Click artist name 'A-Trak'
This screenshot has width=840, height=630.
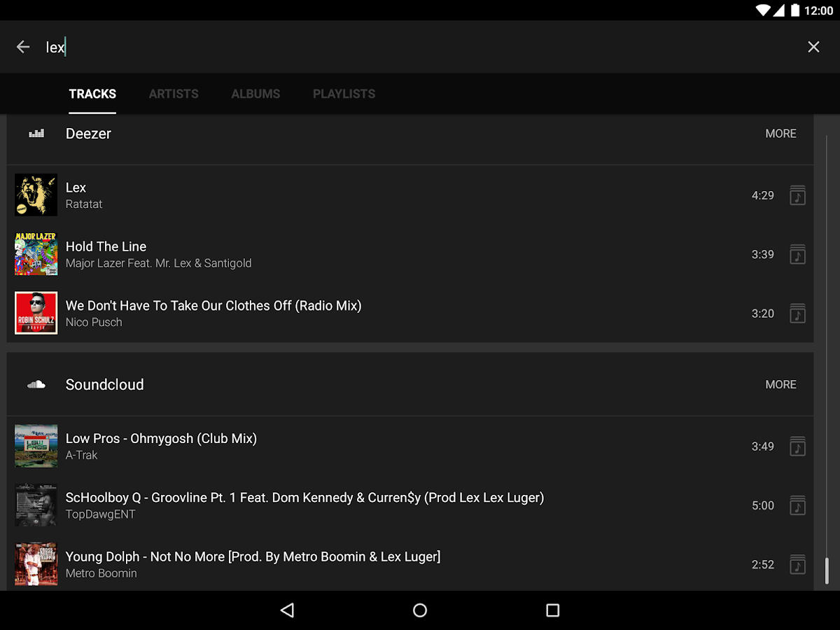point(81,455)
